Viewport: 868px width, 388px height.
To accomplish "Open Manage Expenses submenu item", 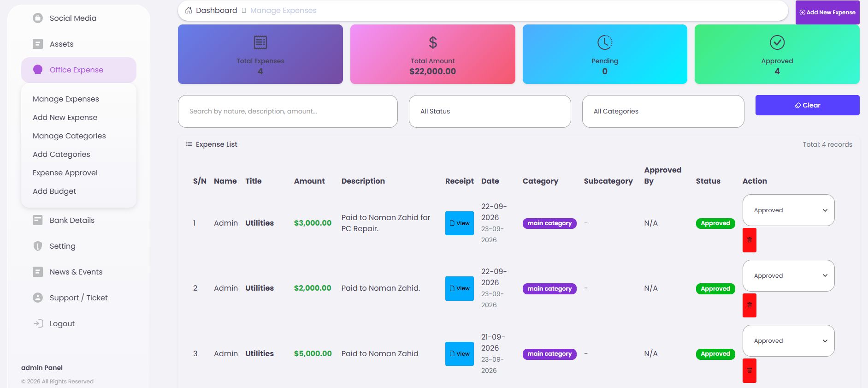I will pyautogui.click(x=66, y=99).
